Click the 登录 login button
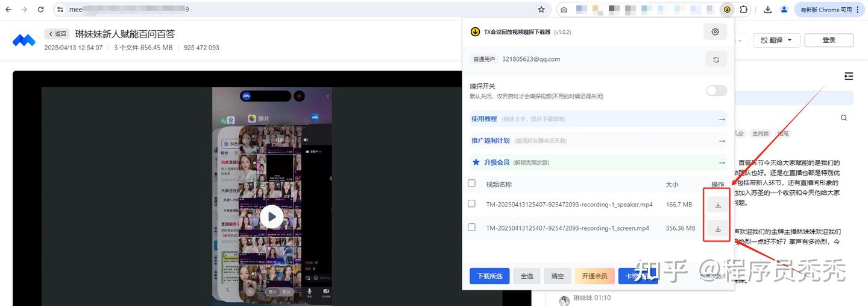Image resolution: width=868 pixels, height=306 pixels. pyautogui.click(x=829, y=40)
